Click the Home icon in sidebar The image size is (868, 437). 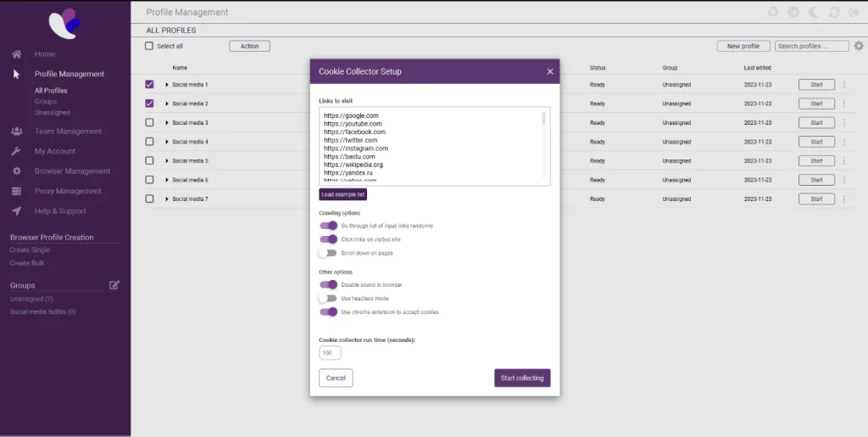[16, 53]
